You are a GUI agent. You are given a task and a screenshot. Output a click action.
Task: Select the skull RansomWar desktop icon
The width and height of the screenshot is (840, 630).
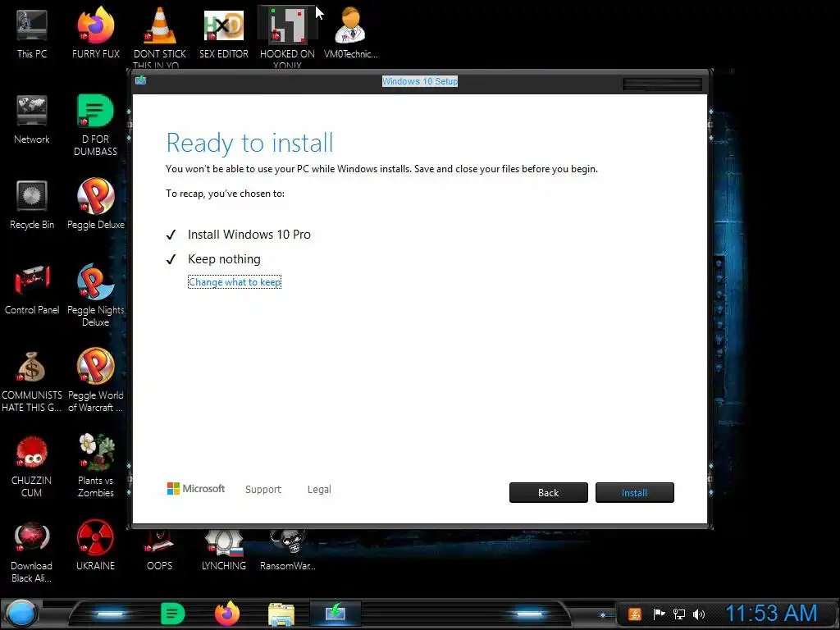coord(288,550)
